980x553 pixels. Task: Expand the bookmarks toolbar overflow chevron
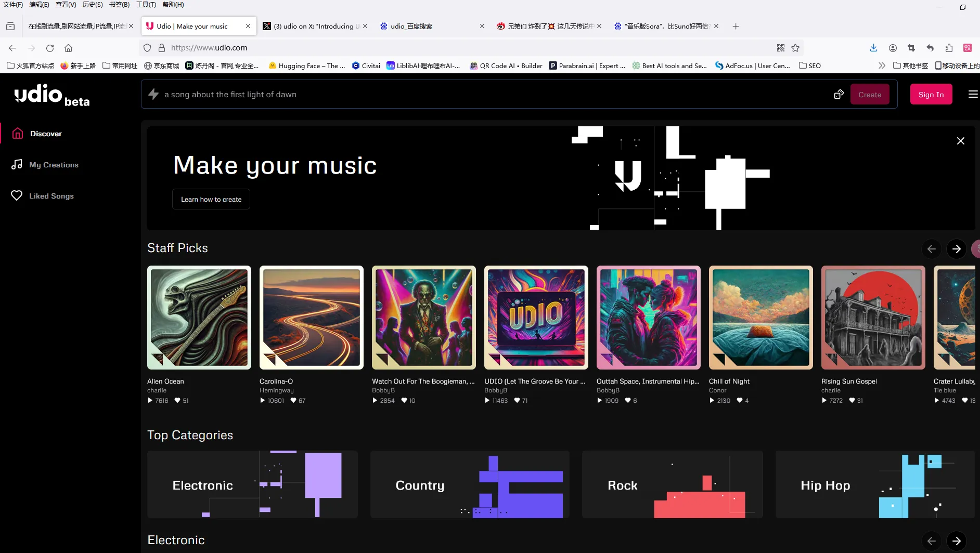(x=881, y=65)
